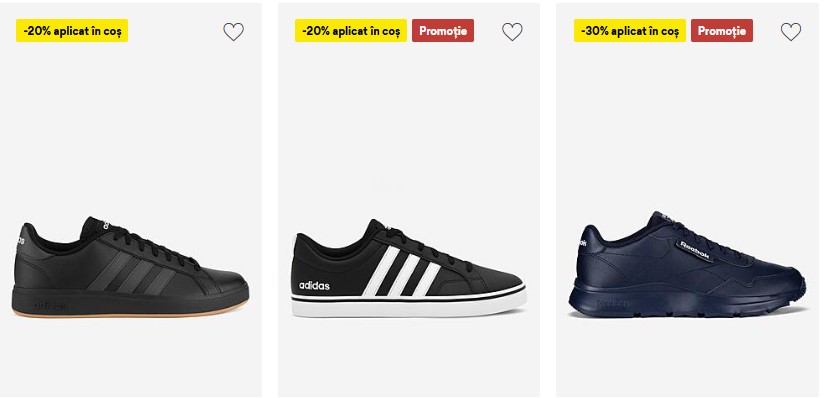The image size is (828, 398).
Task: Click the embossed adidas text on first shoe's sole
Action: [50, 306]
